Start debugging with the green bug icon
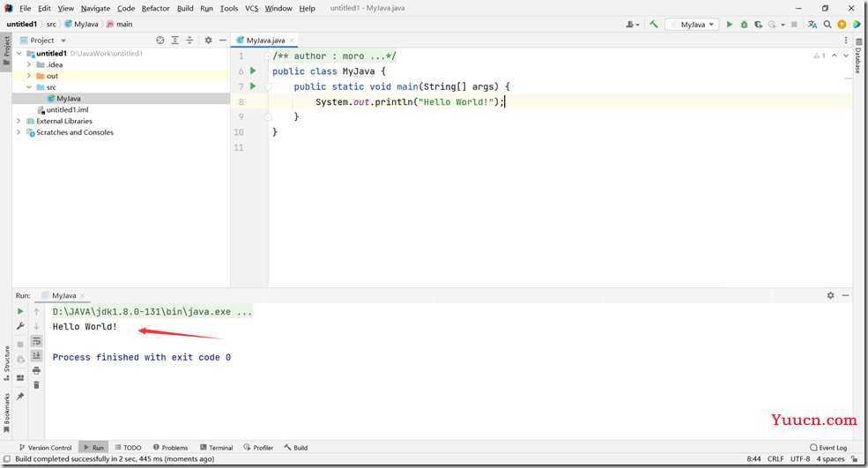Viewport: 868px width, 468px height. pyautogui.click(x=744, y=25)
